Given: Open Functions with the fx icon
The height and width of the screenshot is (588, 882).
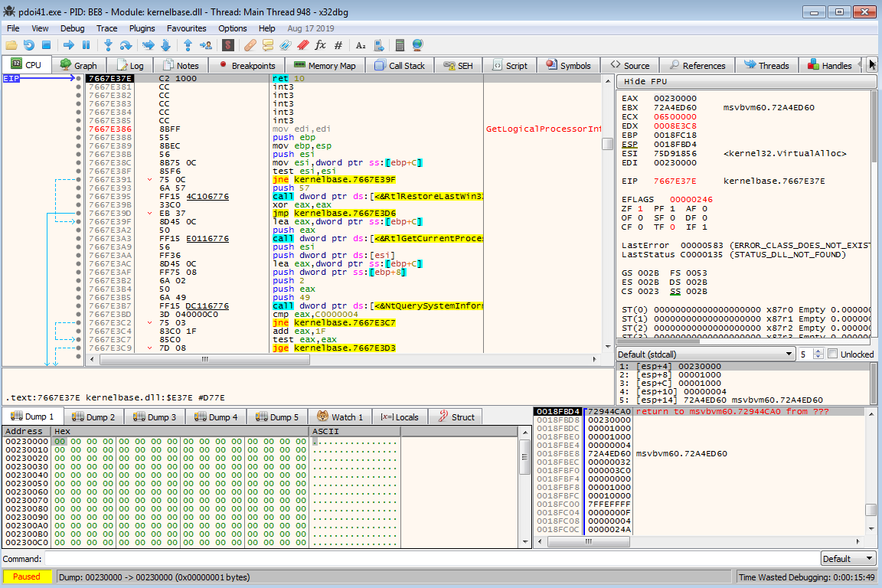Looking at the screenshot, I should point(320,45).
